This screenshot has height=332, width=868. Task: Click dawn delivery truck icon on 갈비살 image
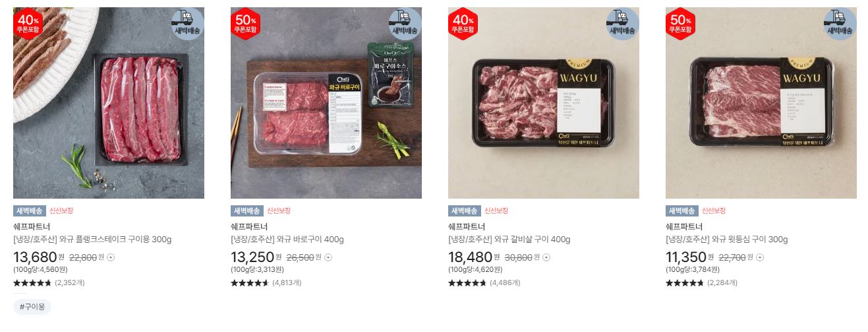click(623, 24)
